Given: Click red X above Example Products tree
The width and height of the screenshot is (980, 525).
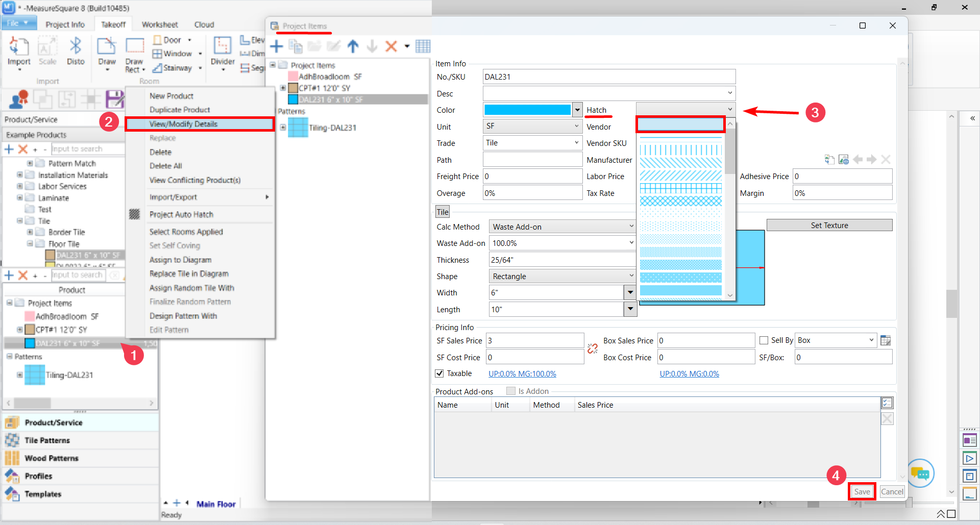Looking at the screenshot, I should (x=22, y=149).
